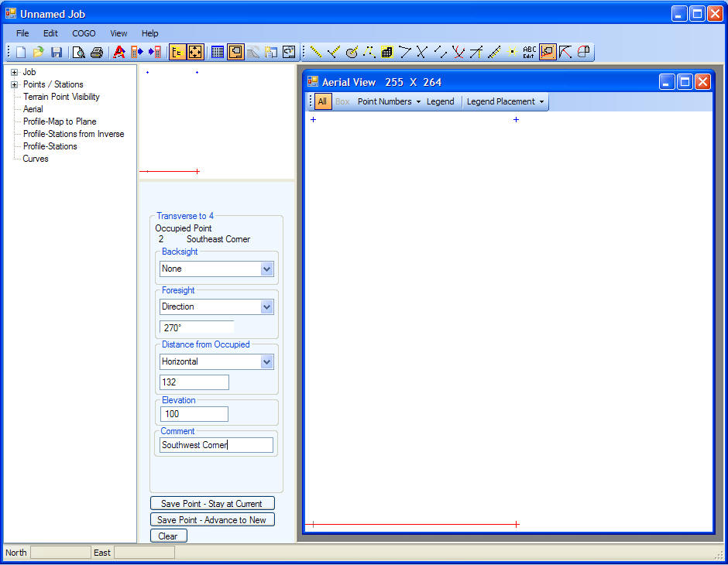This screenshot has height=565, width=728.
Task: Select the curve tangent tool
Action: tap(565, 52)
